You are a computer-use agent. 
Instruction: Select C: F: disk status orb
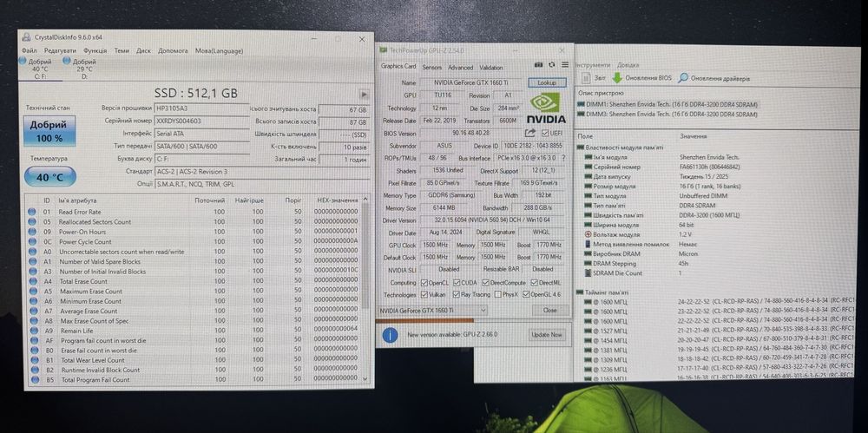click(x=23, y=61)
